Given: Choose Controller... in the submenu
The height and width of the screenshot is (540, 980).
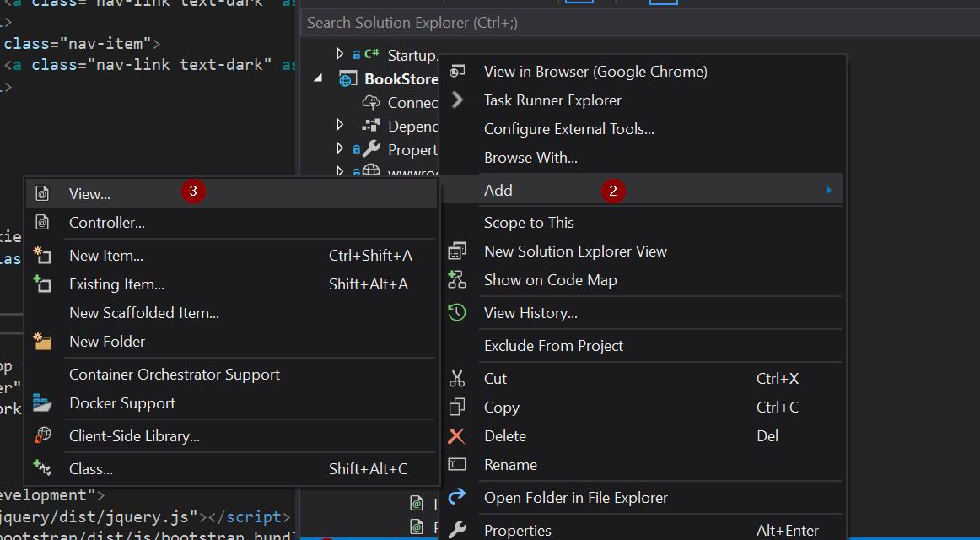Looking at the screenshot, I should point(107,223).
